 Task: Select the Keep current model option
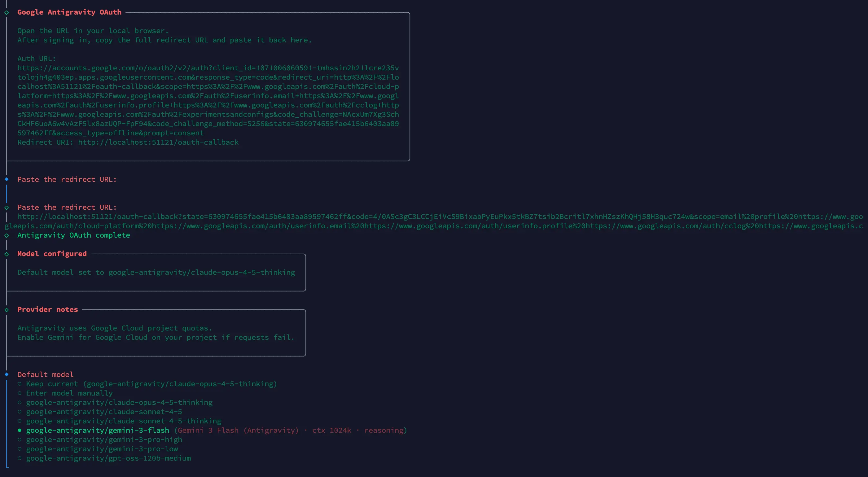click(147, 384)
